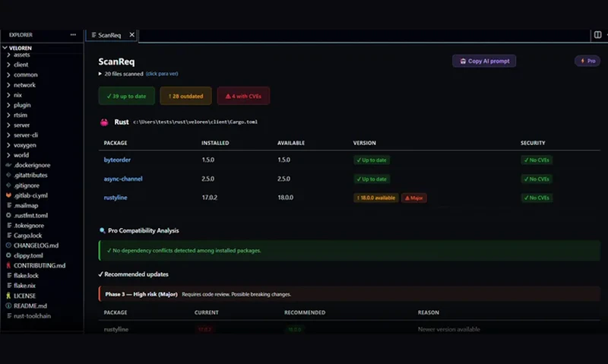Open the README.md file
This screenshot has width=608, height=364.
(30, 305)
